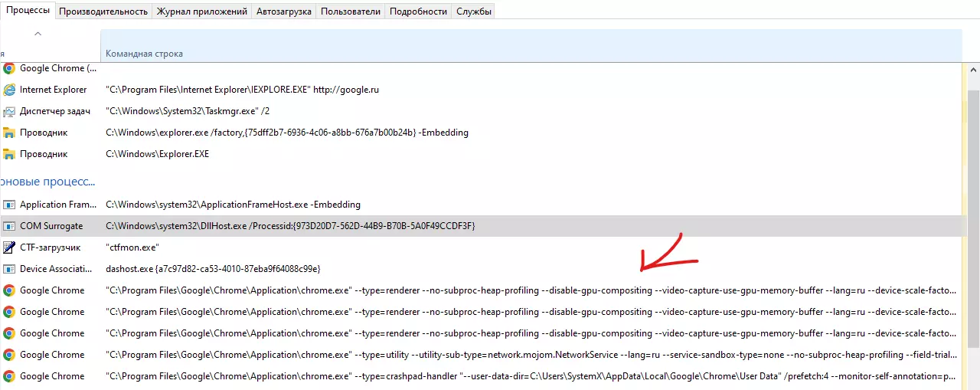This screenshot has height=390, width=980.
Task: Click the COM Surrogate process icon
Action: click(9, 226)
